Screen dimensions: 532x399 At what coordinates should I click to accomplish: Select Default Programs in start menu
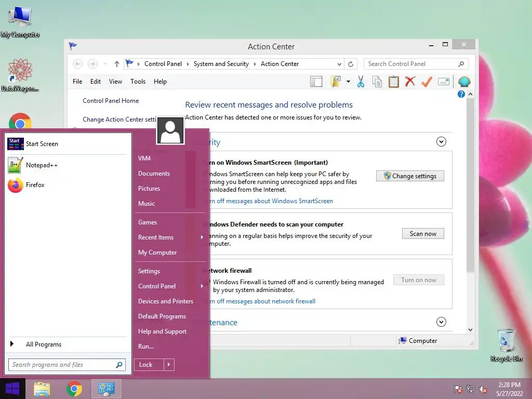tap(162, 316)
